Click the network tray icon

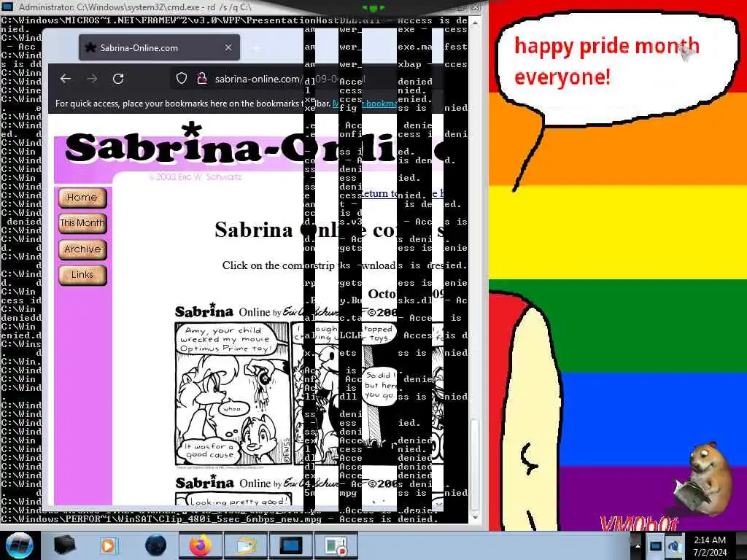pyautogui.click(x=674, y=546)
